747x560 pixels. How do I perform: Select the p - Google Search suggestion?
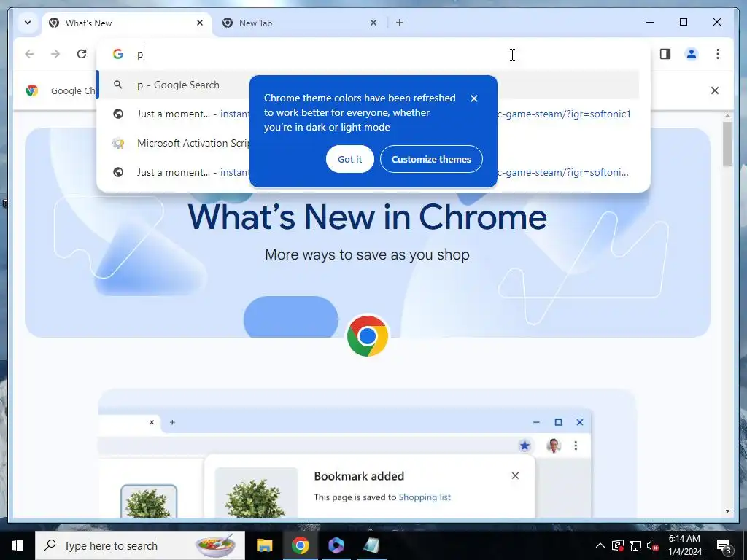368,85
